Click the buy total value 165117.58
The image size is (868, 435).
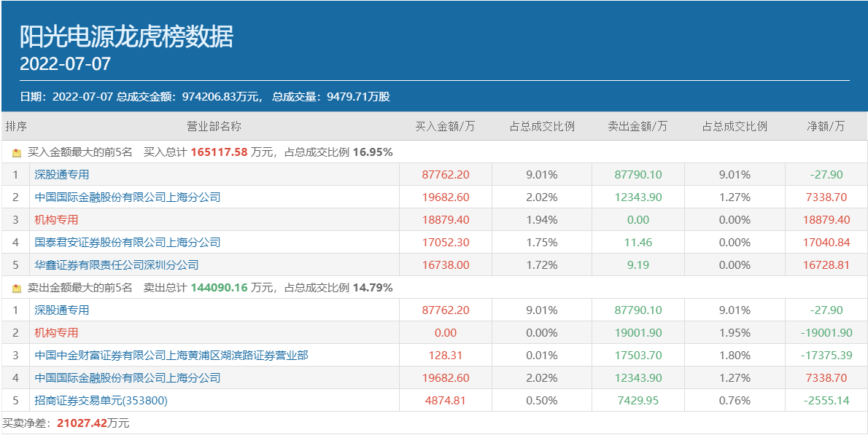click(219, 152)
